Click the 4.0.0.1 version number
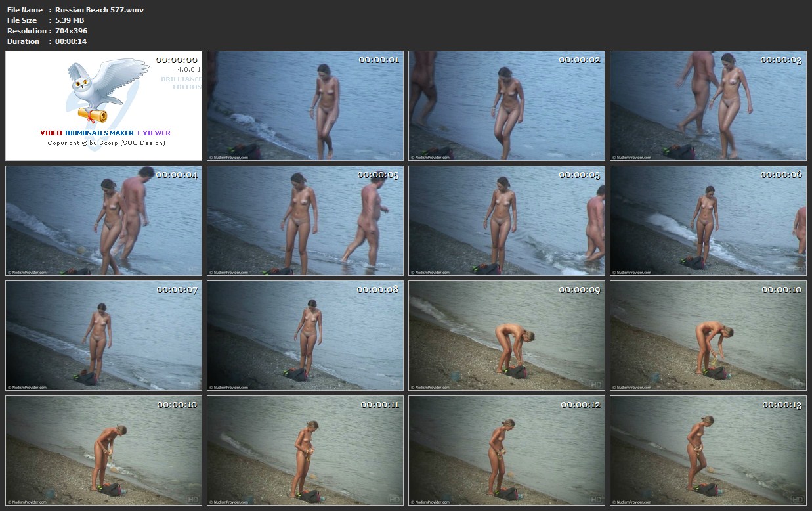Screen dimensions: 812x511 [188, 69]
